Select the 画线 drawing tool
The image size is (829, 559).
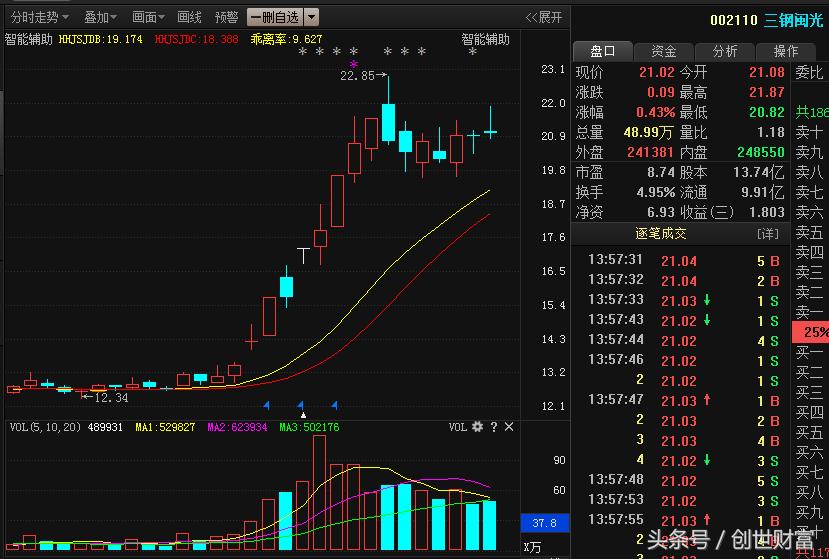[x=189, y=17]
